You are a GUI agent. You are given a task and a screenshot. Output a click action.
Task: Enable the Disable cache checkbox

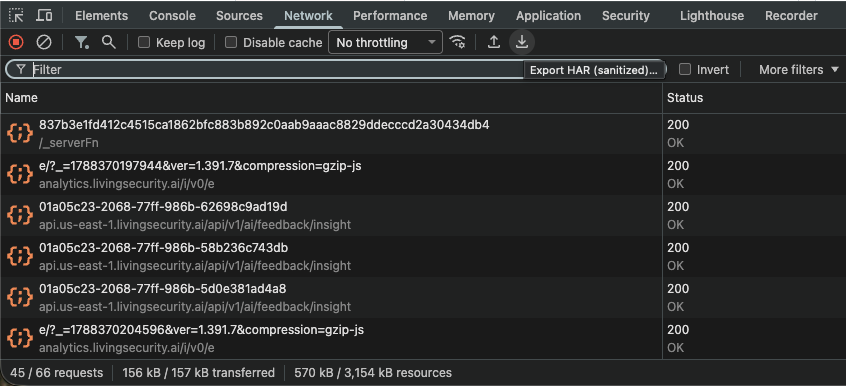click(230, 42)
